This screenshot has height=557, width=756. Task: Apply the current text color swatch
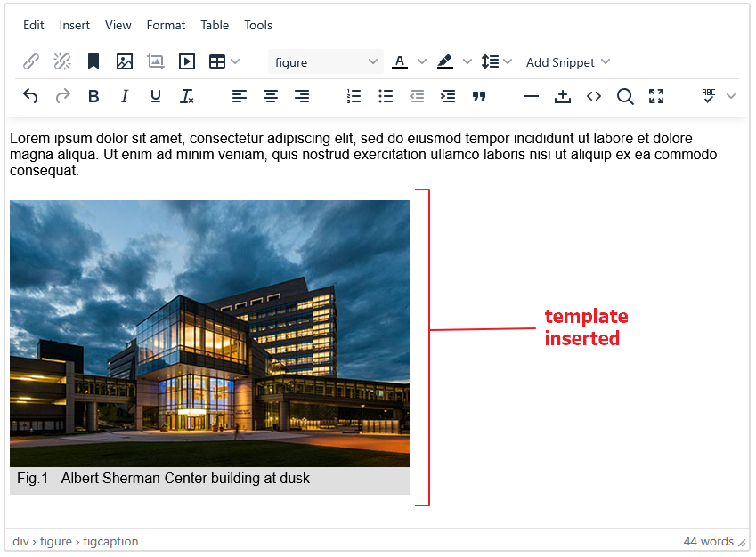coord(400,62)
